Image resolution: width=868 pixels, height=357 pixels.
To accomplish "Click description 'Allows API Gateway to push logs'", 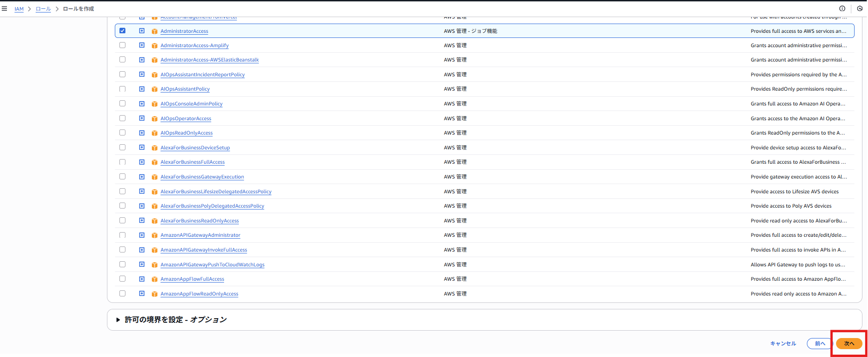I will (798, 265).
